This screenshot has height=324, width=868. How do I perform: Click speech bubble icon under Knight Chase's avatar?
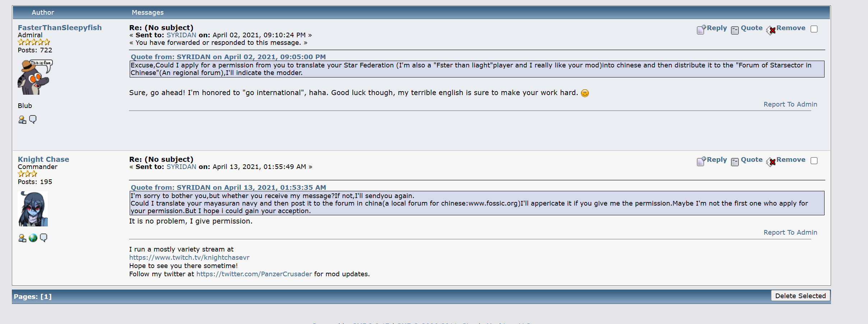[43, 238]
